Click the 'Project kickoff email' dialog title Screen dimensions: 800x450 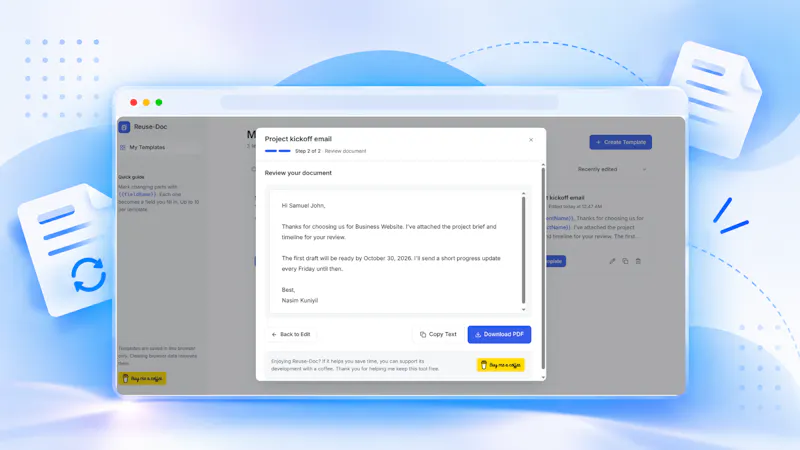298,139
